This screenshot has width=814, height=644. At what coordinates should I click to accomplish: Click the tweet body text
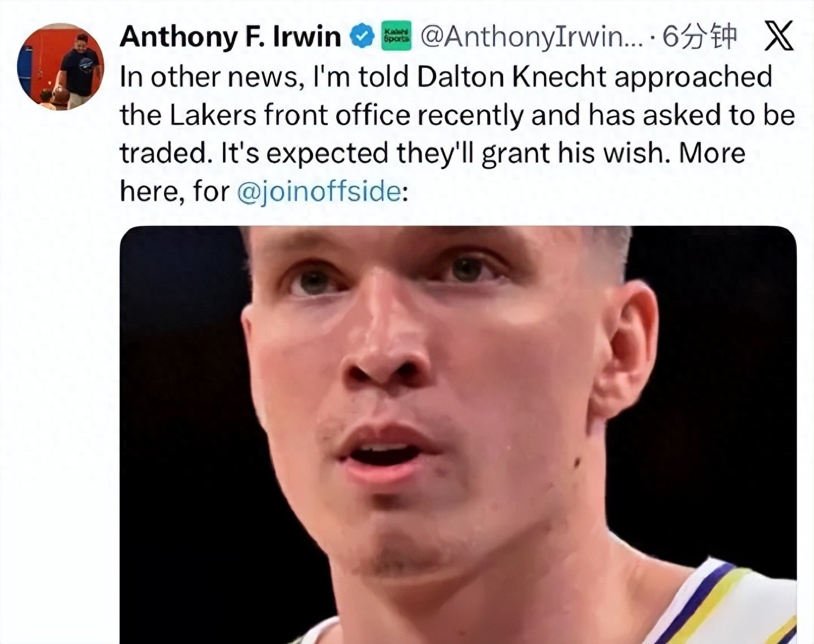[x=413, y=133]
